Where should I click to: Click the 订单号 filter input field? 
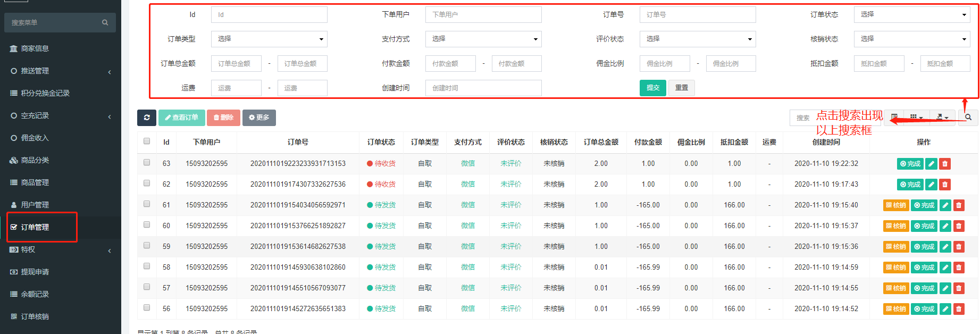(x=697, y=15)
